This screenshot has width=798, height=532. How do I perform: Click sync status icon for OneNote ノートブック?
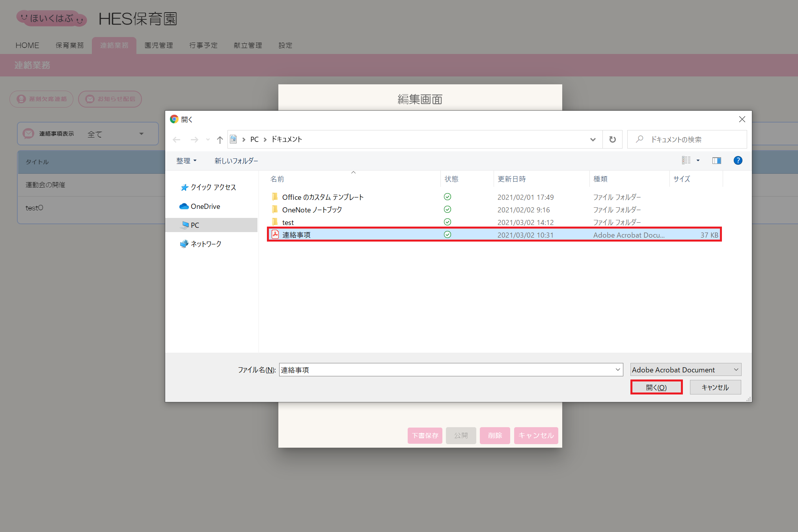[447, 209]
